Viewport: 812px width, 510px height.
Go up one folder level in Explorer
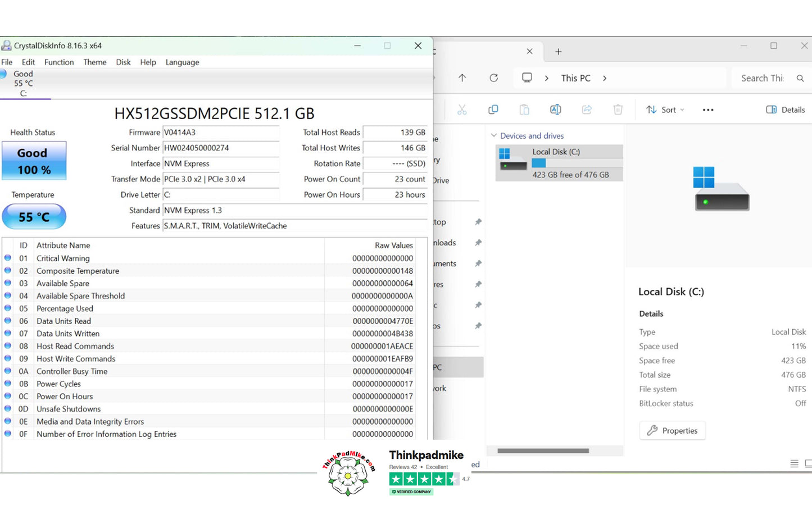tap(462, 78)
